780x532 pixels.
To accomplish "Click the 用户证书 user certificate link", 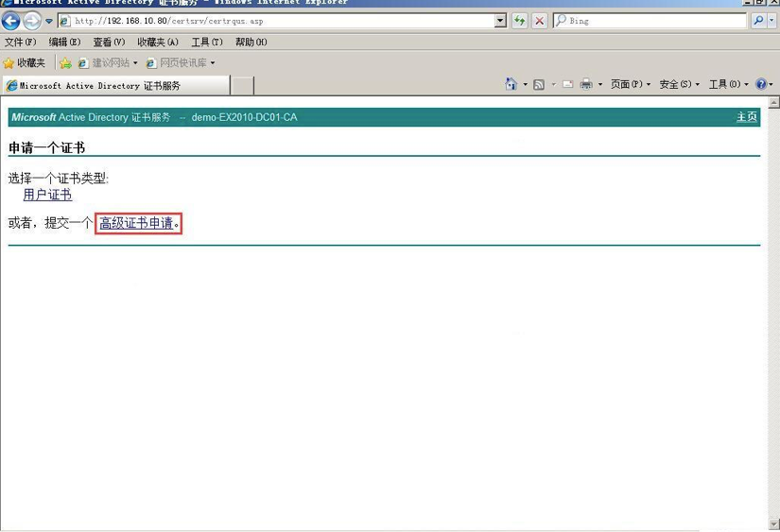I will [x=48, y=195].
